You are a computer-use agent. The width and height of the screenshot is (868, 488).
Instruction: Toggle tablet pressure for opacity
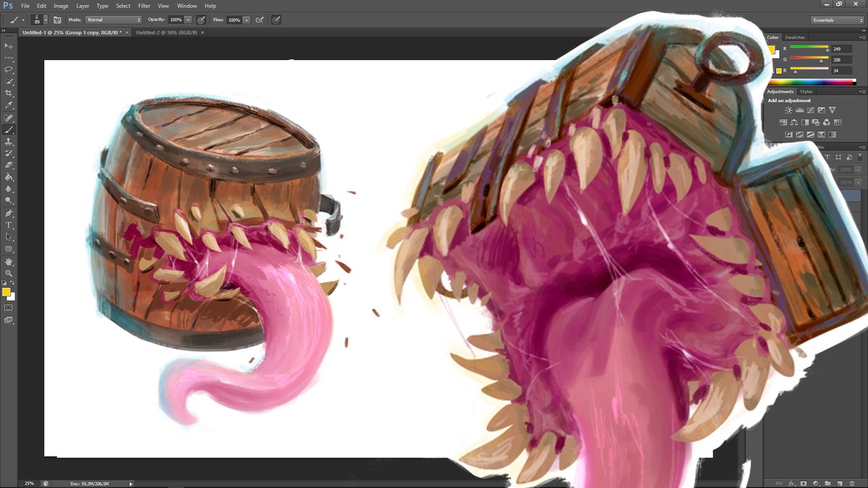(201, 20)
